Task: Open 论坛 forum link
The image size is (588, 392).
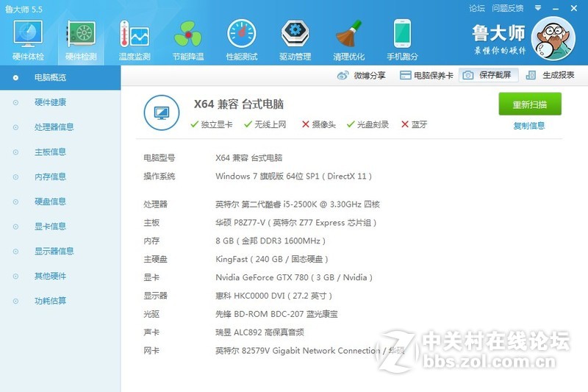Action: [x=476, y=8]
